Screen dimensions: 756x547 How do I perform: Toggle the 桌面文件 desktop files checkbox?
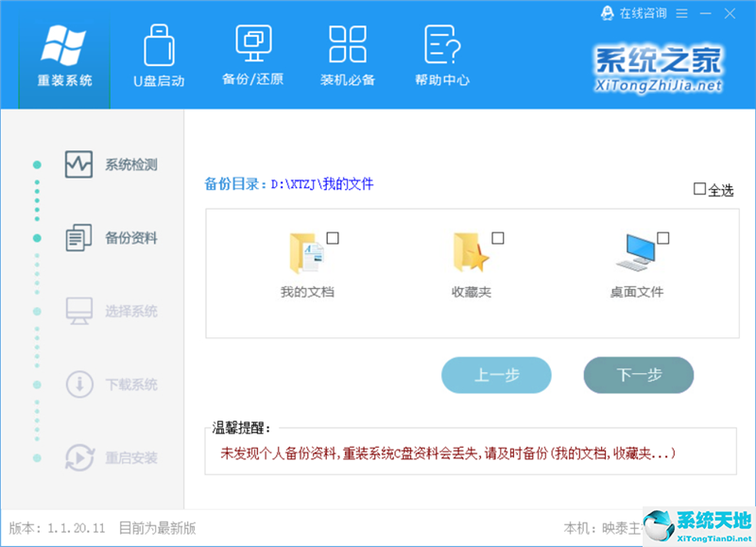[664, 237]
